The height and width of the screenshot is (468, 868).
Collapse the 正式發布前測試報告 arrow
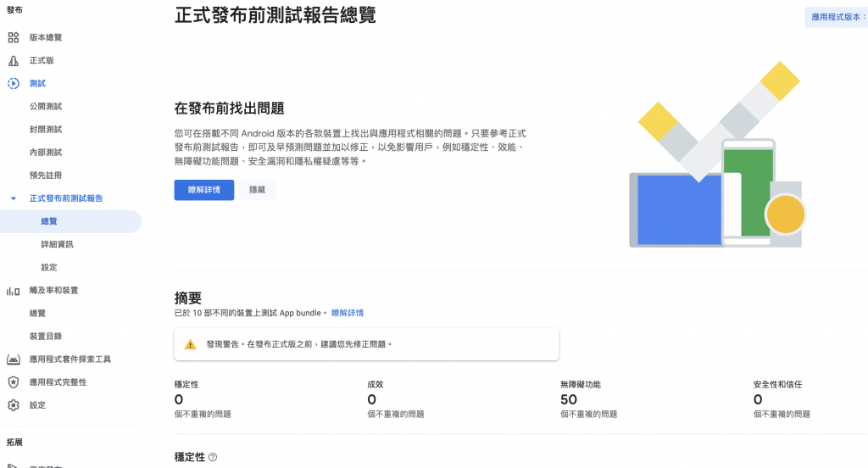tap(14, 198)
